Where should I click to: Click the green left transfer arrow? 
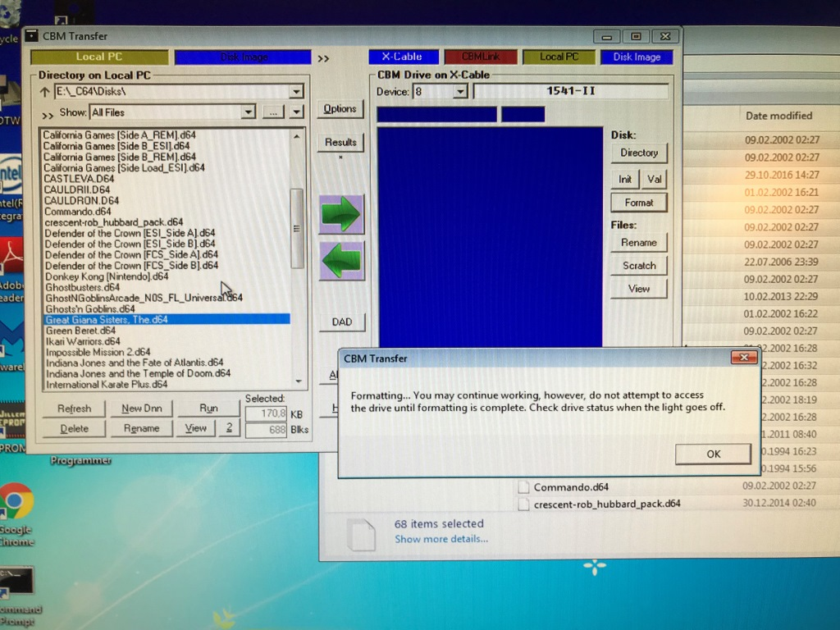pyautogui.click(x=340, y=262)
